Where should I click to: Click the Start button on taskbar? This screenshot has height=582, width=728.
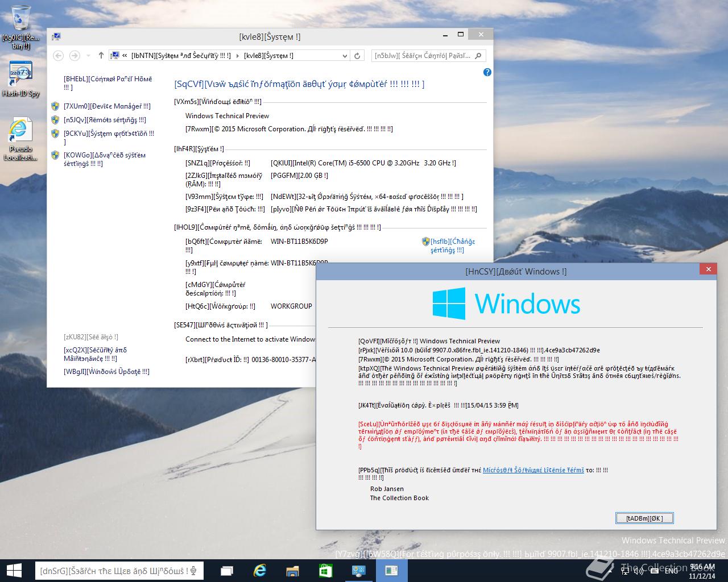14,570
